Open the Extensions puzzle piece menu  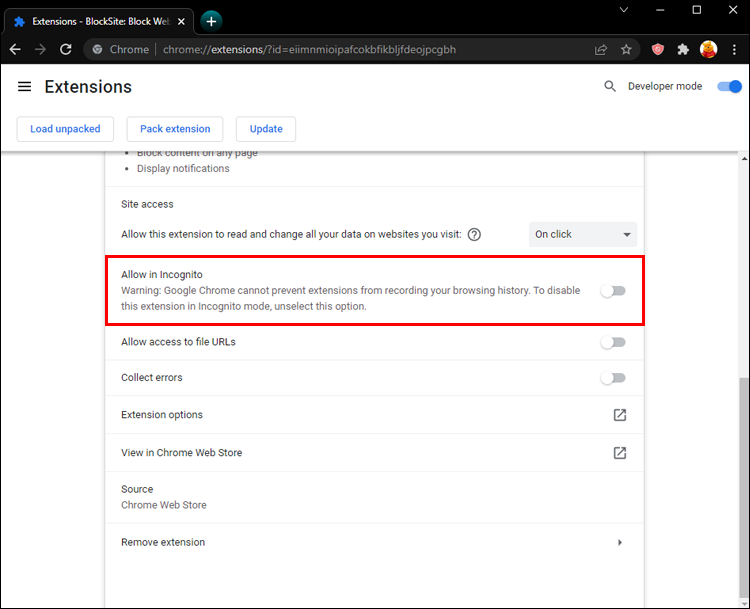click(x=683, y=49)
